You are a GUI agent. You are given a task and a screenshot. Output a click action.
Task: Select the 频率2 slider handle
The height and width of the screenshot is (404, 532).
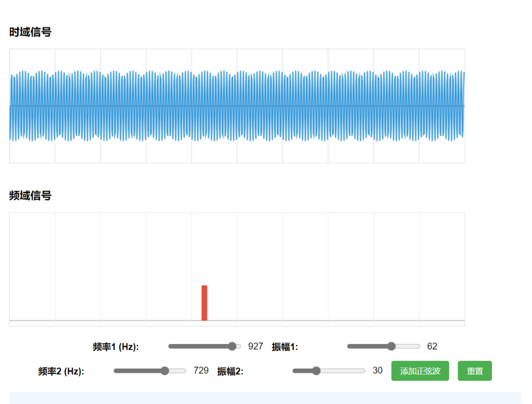pos(165,371)
